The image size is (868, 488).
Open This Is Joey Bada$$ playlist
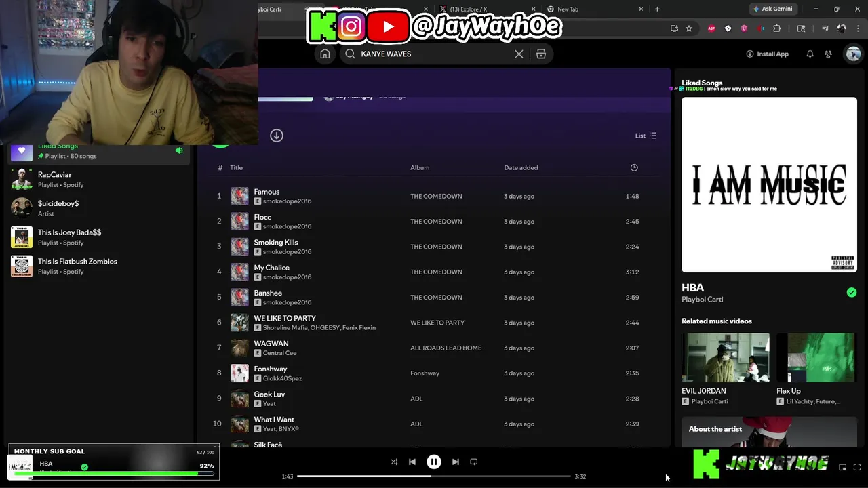coord(98,237)
